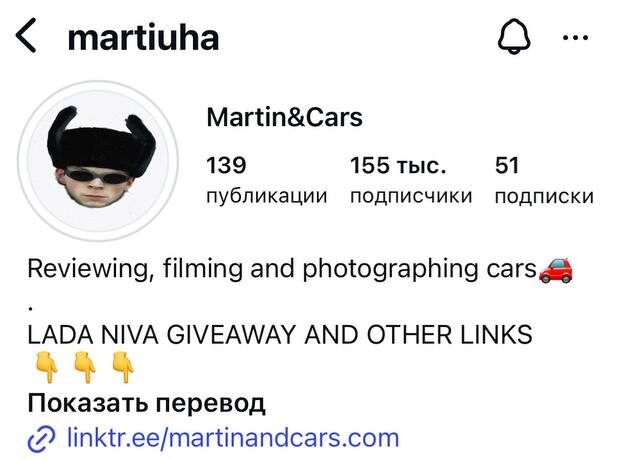Tap the bio text about reviewing cars
The height and width of the screenshot is (460, 622).
[282, 269]
